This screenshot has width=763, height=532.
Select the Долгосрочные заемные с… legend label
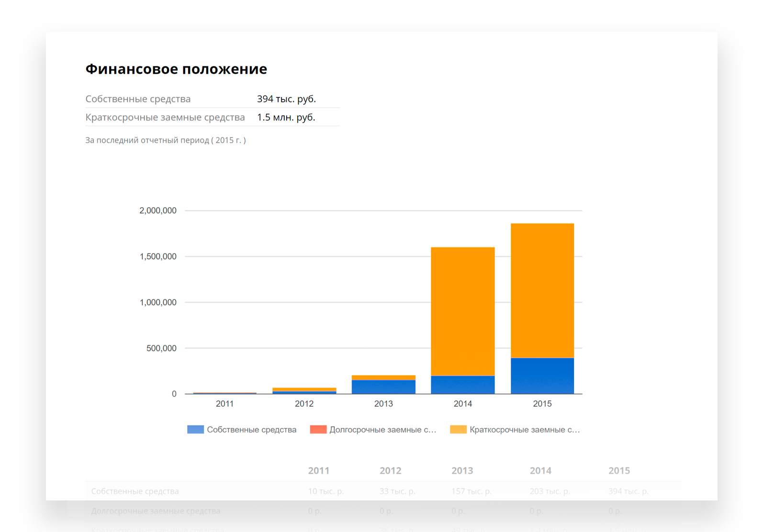[383, 430]
